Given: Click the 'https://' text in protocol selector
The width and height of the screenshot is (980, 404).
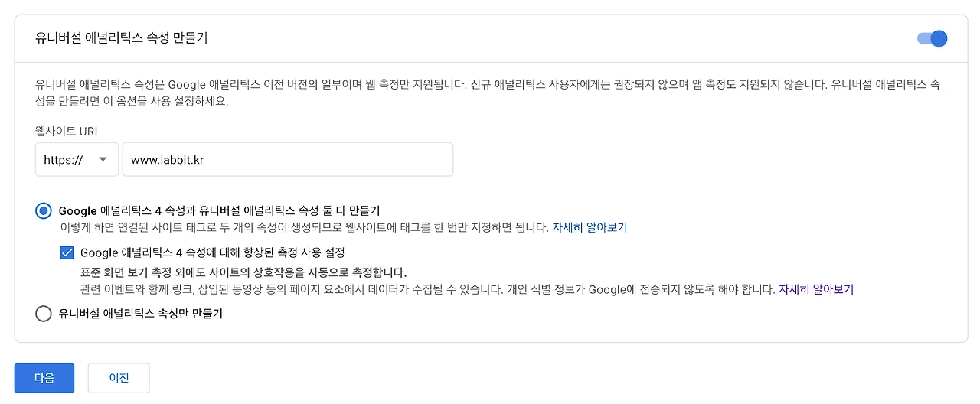Looking at the screenshot, I should click(x=63, y=160).
